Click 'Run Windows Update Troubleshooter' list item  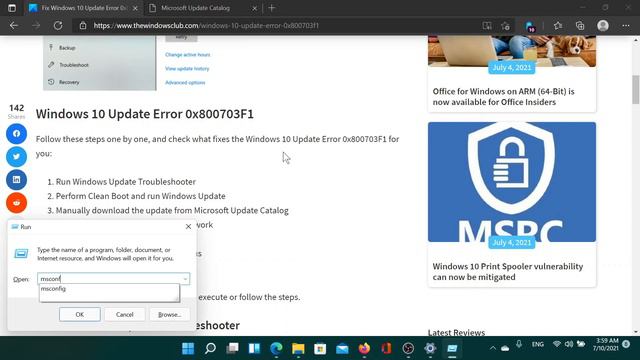[x=126, y=182]
